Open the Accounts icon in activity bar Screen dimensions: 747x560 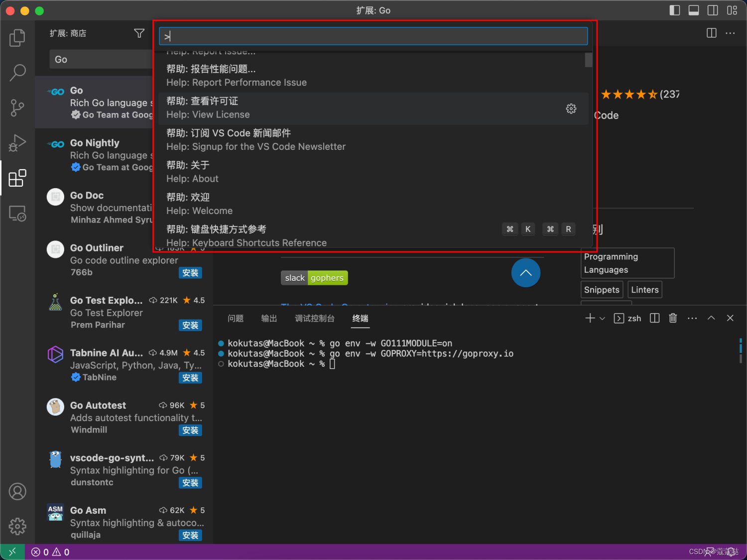coord(17,491)
